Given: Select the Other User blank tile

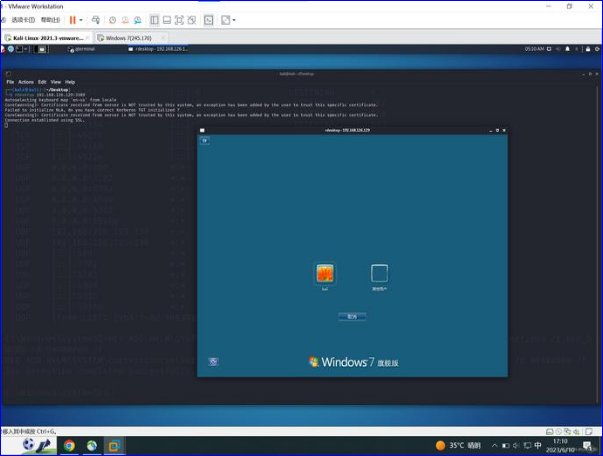Looking at the screenshot, I should click(x=379, y=273).
